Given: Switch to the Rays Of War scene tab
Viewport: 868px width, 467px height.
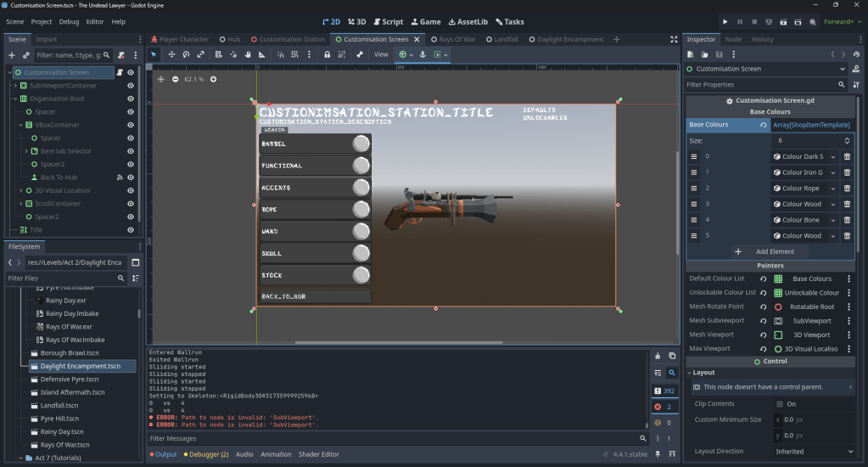Looking at the screenshot, I should tap(456, 39).
